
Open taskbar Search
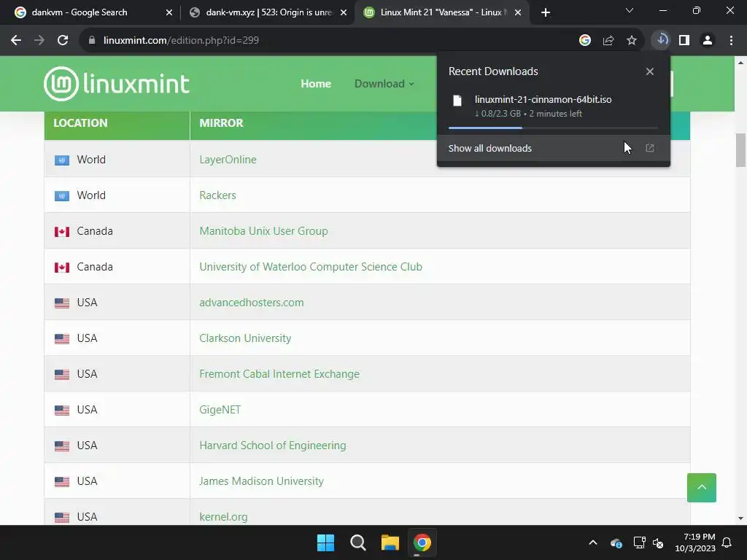357,542
